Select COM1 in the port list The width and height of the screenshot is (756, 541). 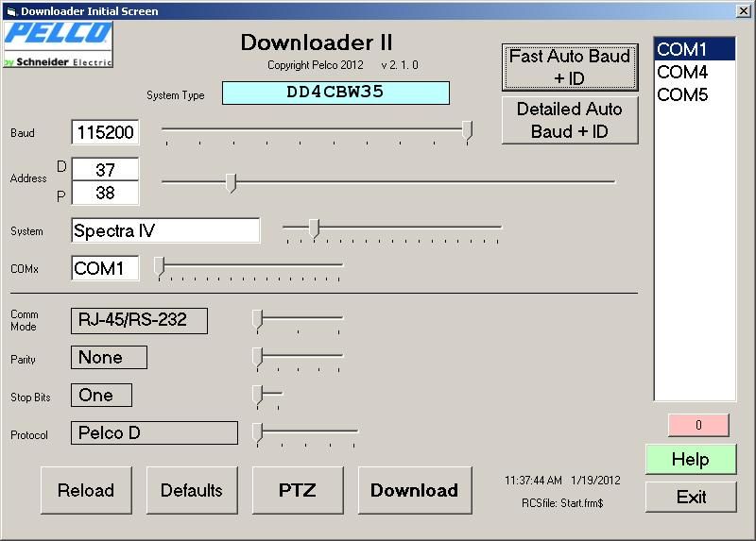click(695, 49)
